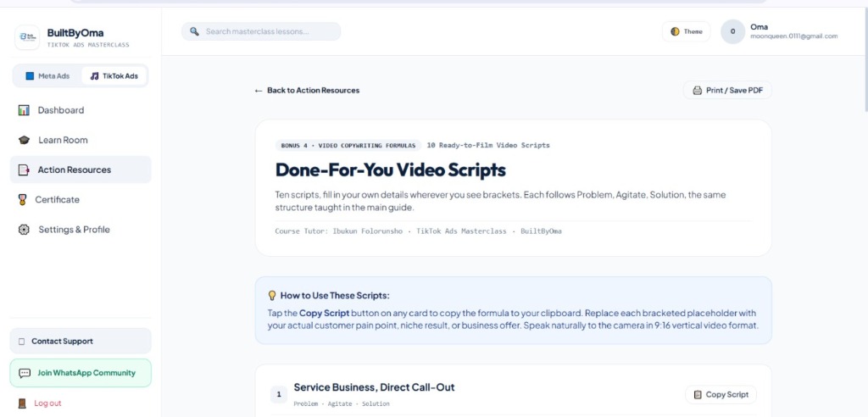This screenshot has height=417, width=868.
Task: Click the "Done-For-You Video Scripts" heading
Action: (390, 170)
